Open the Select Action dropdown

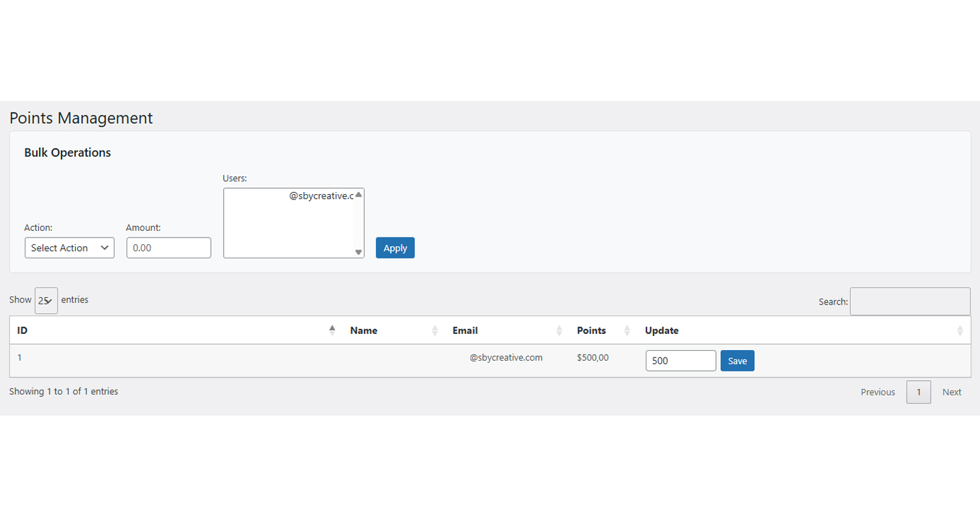pyautogui.click(x=69, y=248)
